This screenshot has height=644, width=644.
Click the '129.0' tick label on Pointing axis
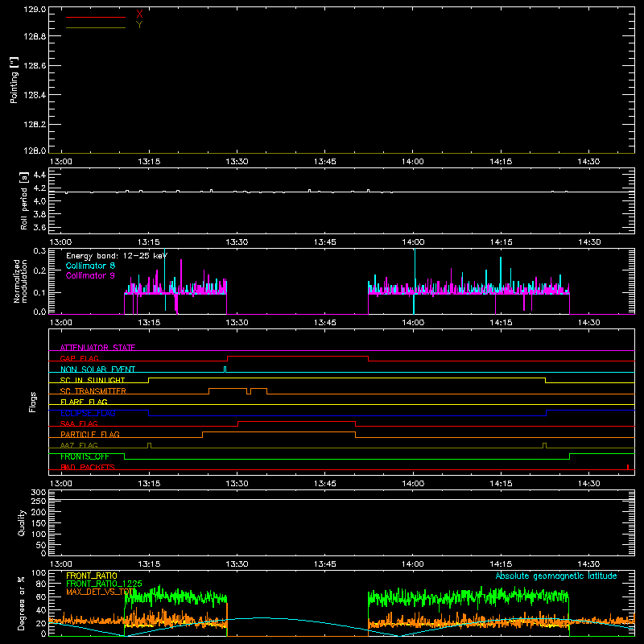tap(35, 9)
